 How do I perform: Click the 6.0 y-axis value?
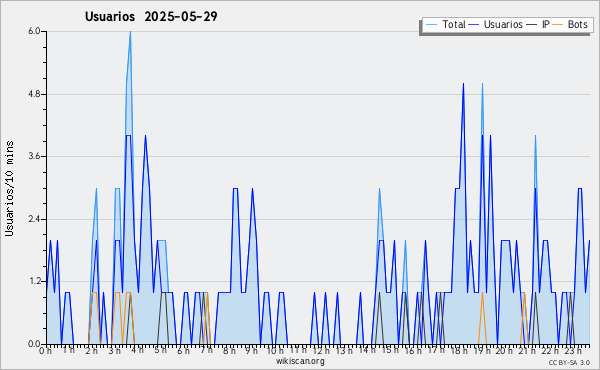pyautogui.click(x=34, y=31)
